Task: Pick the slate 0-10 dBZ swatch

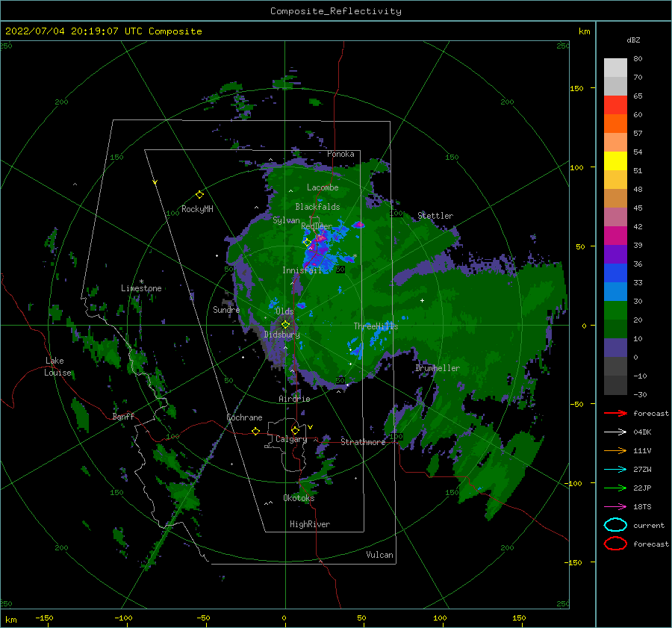Action: point(615,348)
